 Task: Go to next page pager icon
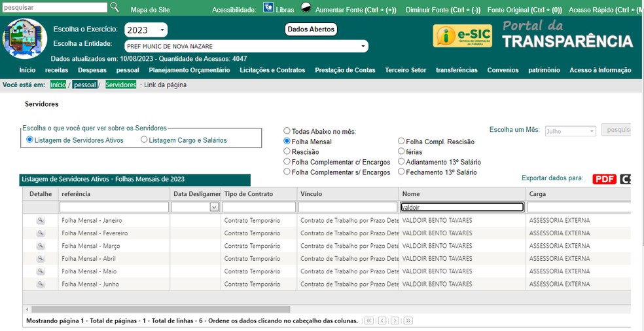click(x=395, y=321)
